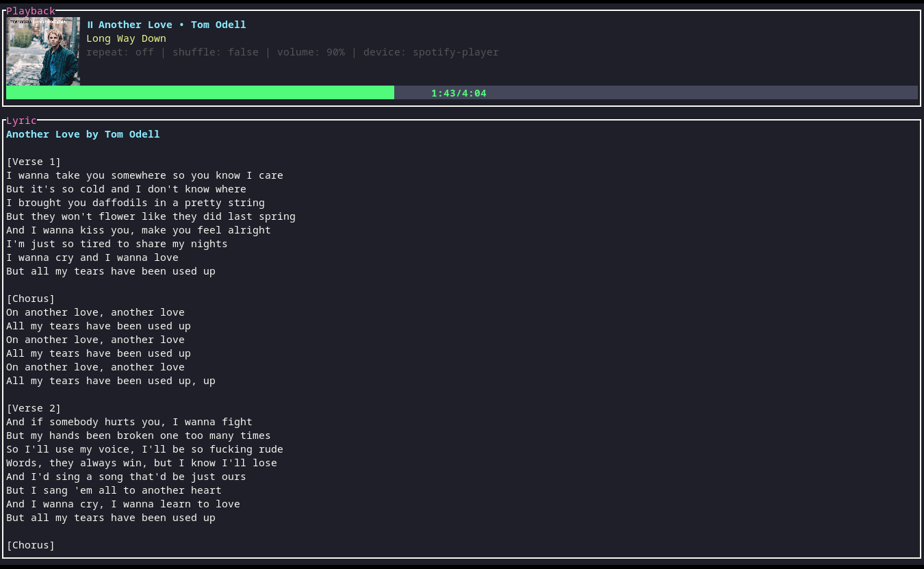Click the Playback panel title
Viewport: 924px width, 569px height.
click(x=31, y=11)
